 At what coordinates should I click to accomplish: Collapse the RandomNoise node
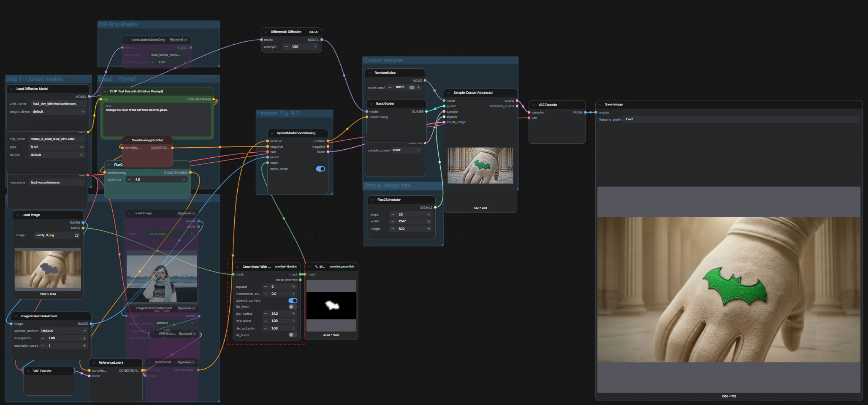(370, 73)
